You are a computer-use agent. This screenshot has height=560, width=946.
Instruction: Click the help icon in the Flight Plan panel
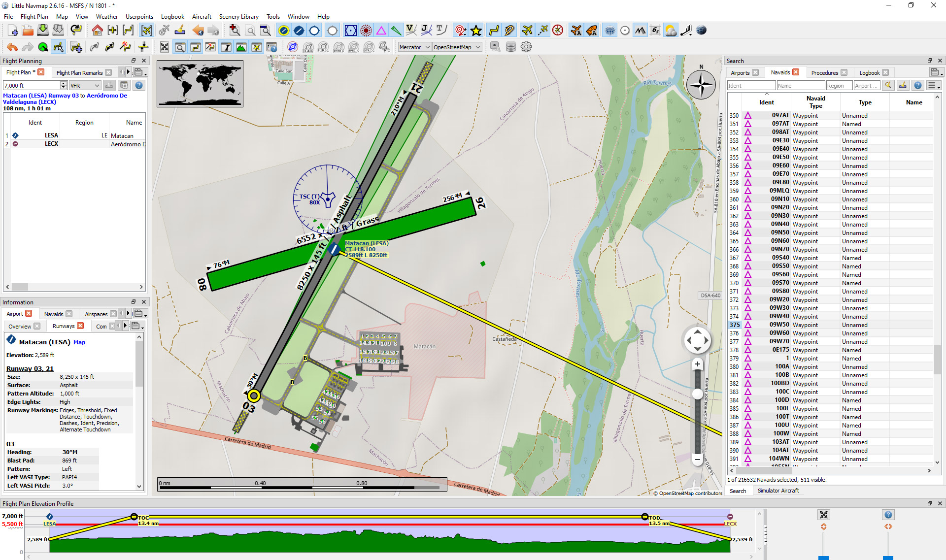pyautogui.click(x=139, y=85)
